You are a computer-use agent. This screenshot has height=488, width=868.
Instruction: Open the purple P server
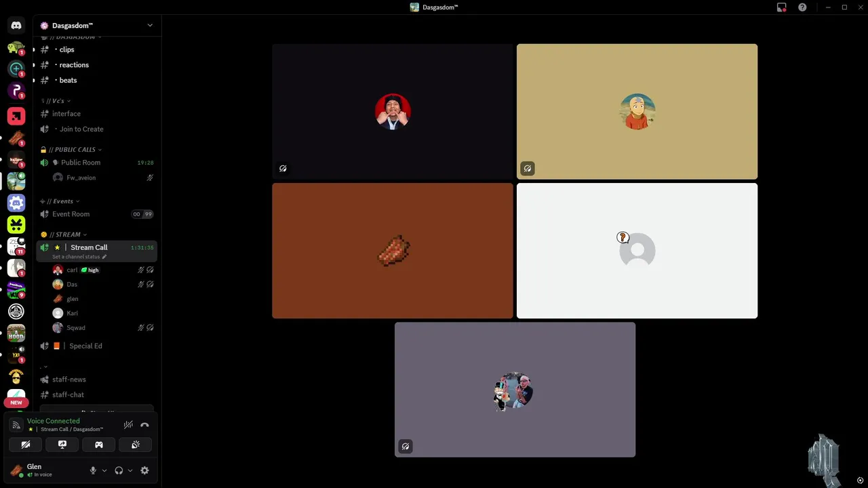point(16,91)
